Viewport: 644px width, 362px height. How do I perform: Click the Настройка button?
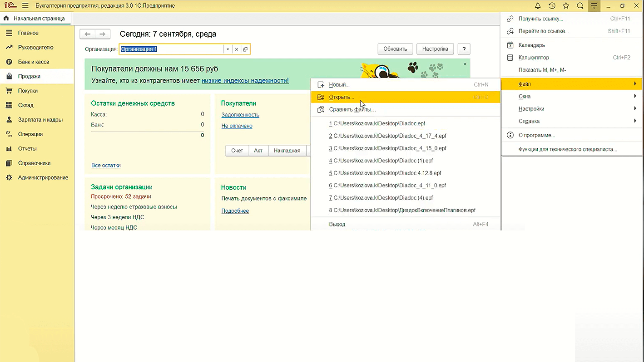[x=435, y=49]
